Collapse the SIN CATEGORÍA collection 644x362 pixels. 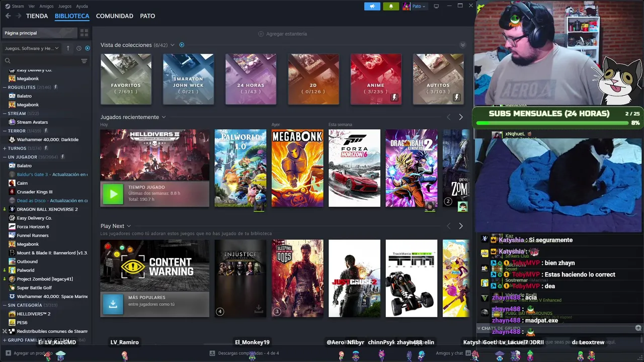click(x=5, y=305)
